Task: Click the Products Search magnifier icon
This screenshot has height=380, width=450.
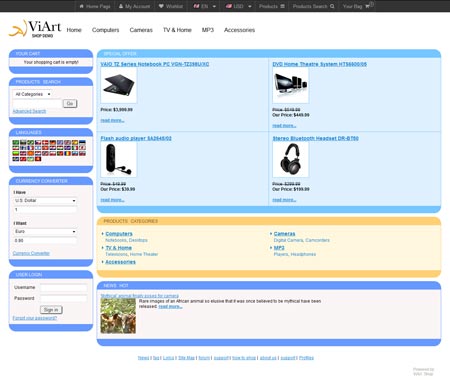Action: [x=332, y=6]
